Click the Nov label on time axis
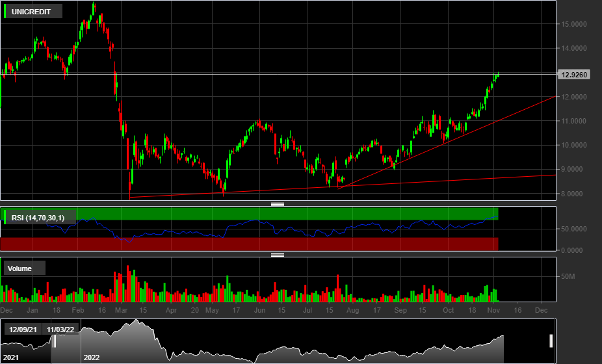Image resolution: width=602 pixels, height=364 pixels. point(493,310)
